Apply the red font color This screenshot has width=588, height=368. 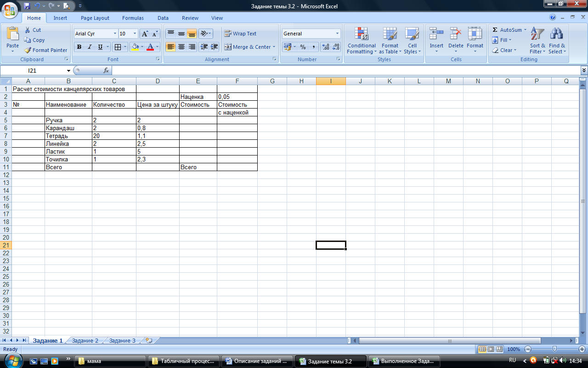pos(150,47)
